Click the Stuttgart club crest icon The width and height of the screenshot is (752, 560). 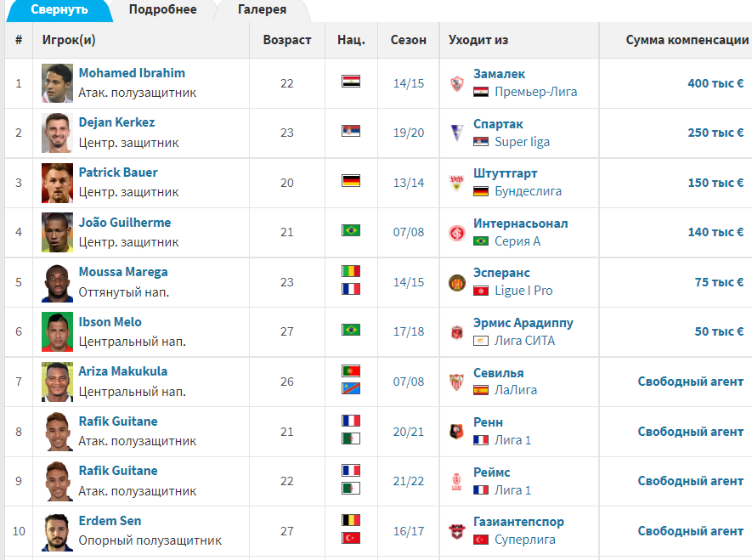[x=456, y=183]
